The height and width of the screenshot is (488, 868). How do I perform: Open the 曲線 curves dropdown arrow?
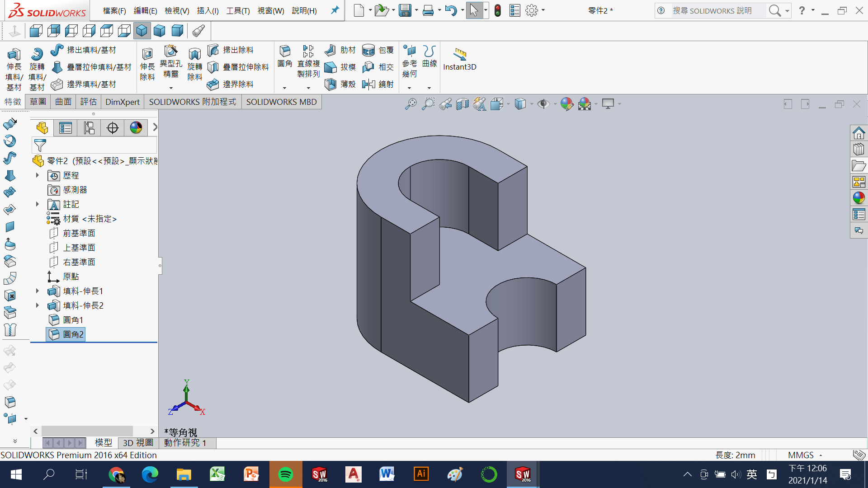pos(429,88)
